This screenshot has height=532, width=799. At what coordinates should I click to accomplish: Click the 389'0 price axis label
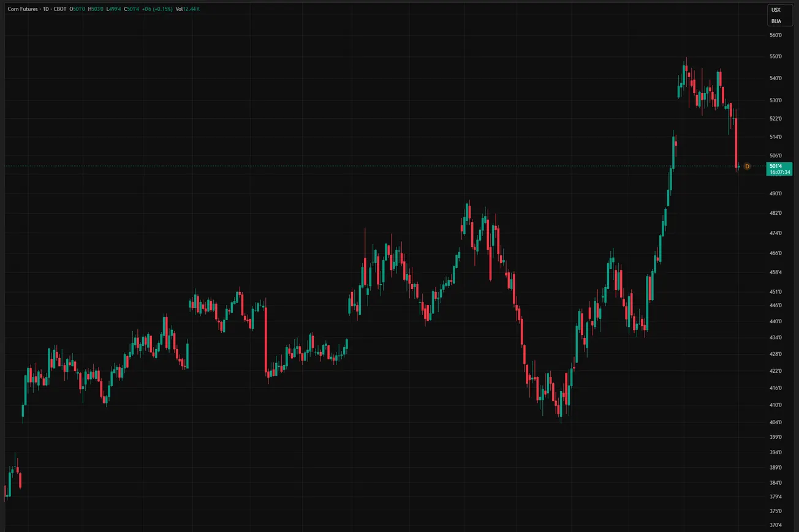pyautogui.click(x=776, y=468)
